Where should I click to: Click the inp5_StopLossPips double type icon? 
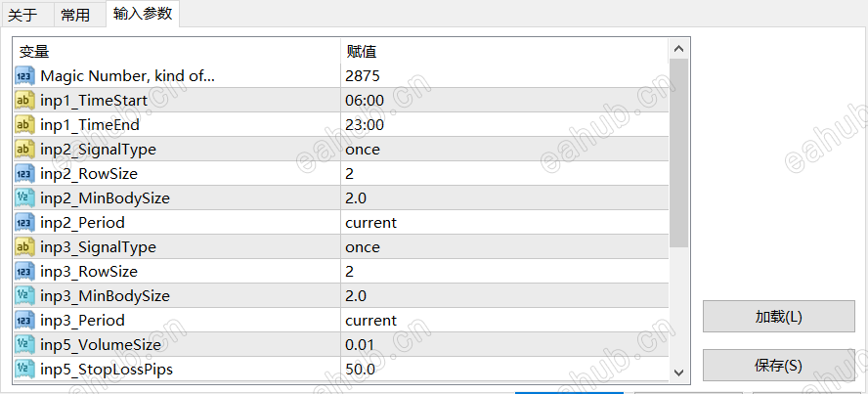24,370
